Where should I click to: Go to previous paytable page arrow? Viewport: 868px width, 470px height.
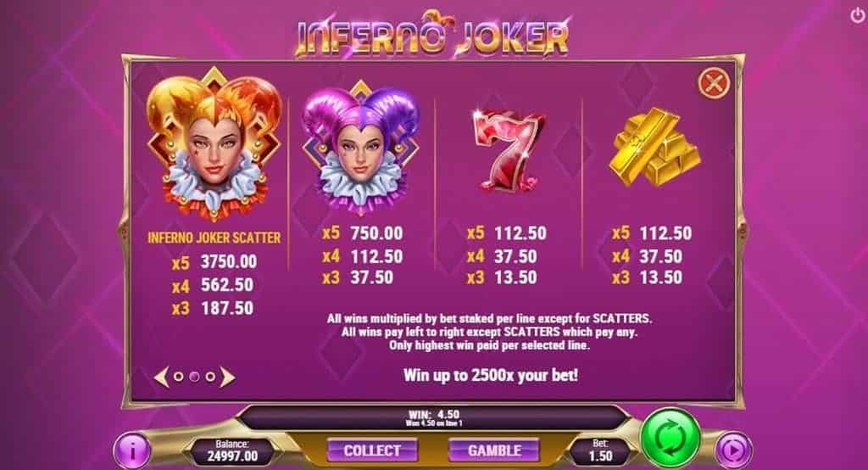pos(160,377)
